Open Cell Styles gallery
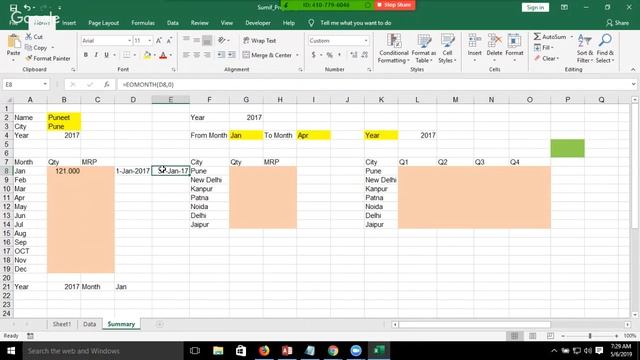This screenshot has width=640, height=360. pos(447,49)
